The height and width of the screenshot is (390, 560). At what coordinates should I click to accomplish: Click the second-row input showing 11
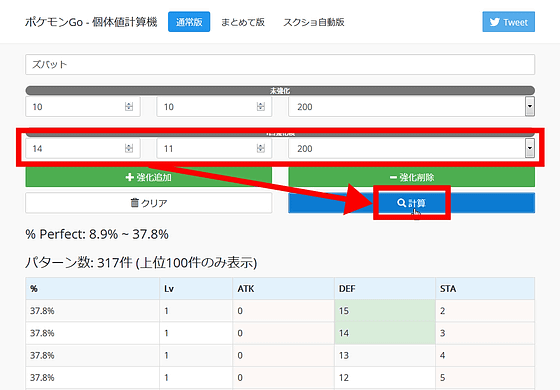coord(214,149)
